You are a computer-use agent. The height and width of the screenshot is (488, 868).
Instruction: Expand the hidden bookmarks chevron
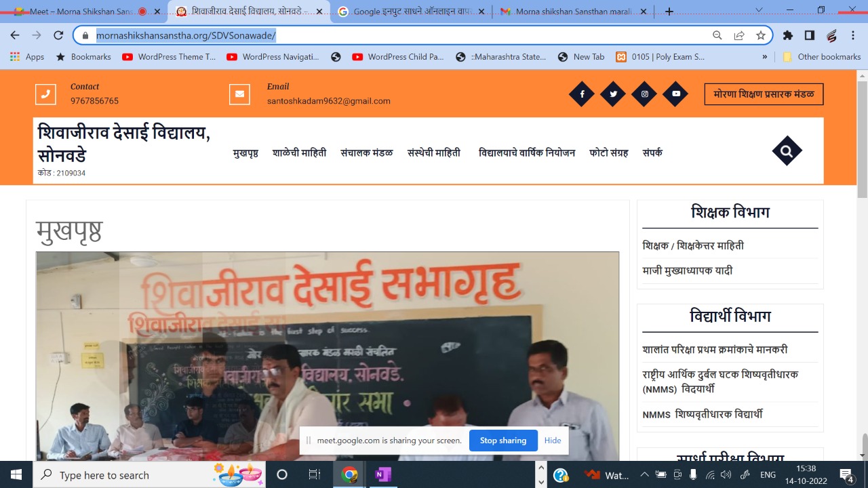coord(765,57)
